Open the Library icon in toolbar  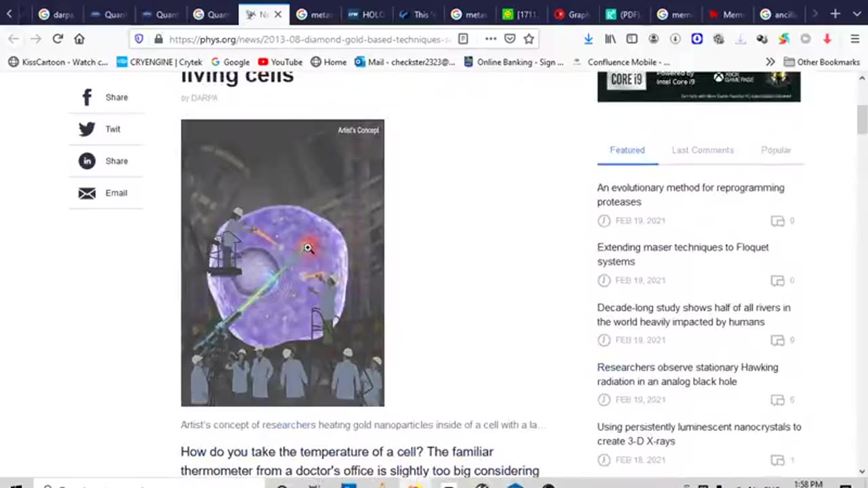click(x=610, y=39)
